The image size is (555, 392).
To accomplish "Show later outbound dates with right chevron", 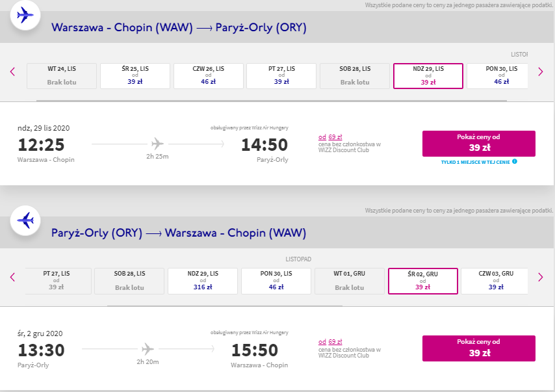I will click(x=541, y=72).
